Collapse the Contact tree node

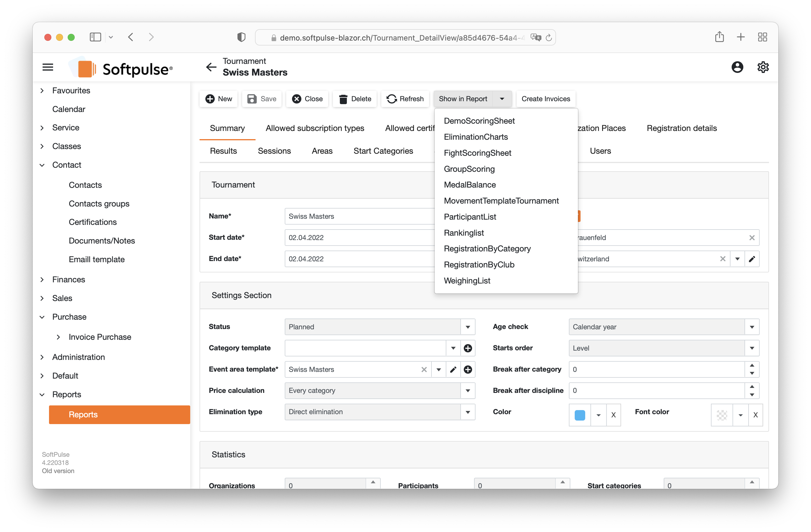[x=42, y=165]
